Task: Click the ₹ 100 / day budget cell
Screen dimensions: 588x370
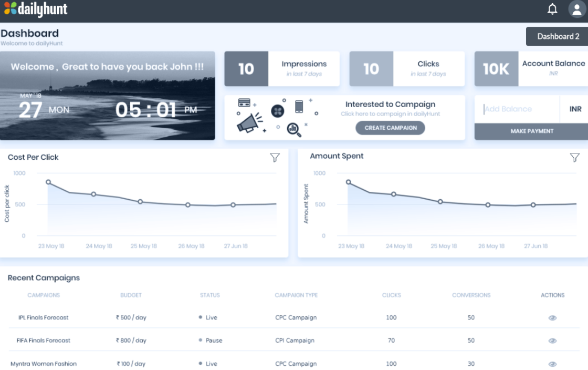Action: click(131, 364)
